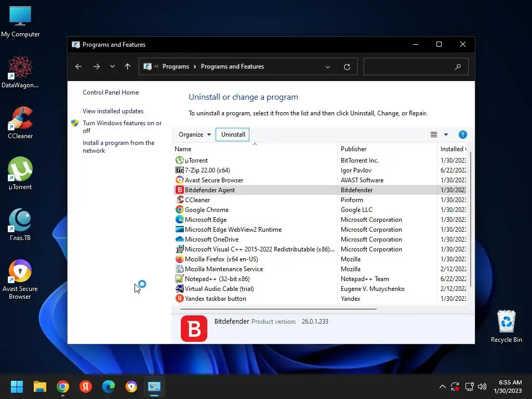532x399 pixels.
Task: Open the DataWagon desktop shortcut
Action: pos(20,72)
